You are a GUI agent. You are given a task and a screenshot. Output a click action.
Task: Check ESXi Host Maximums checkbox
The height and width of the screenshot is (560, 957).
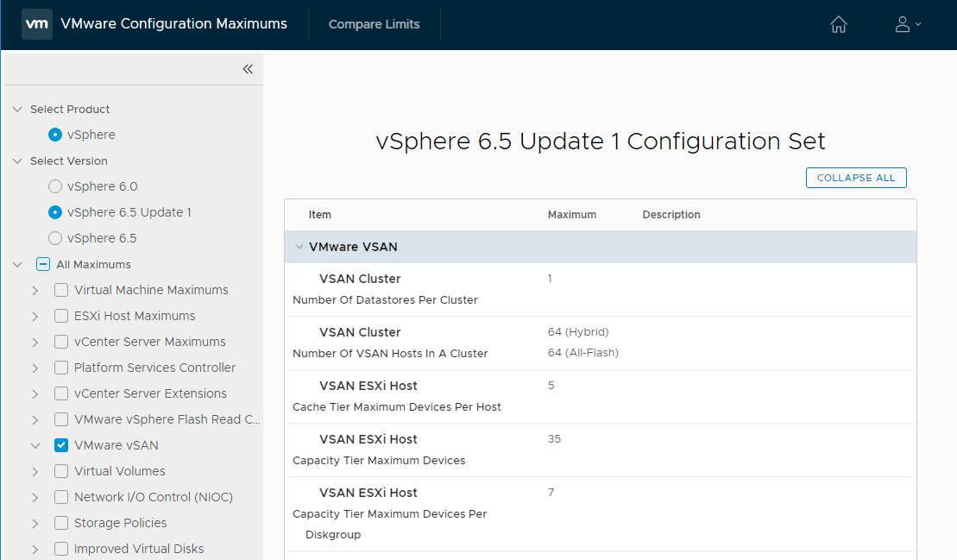point(61,316)
